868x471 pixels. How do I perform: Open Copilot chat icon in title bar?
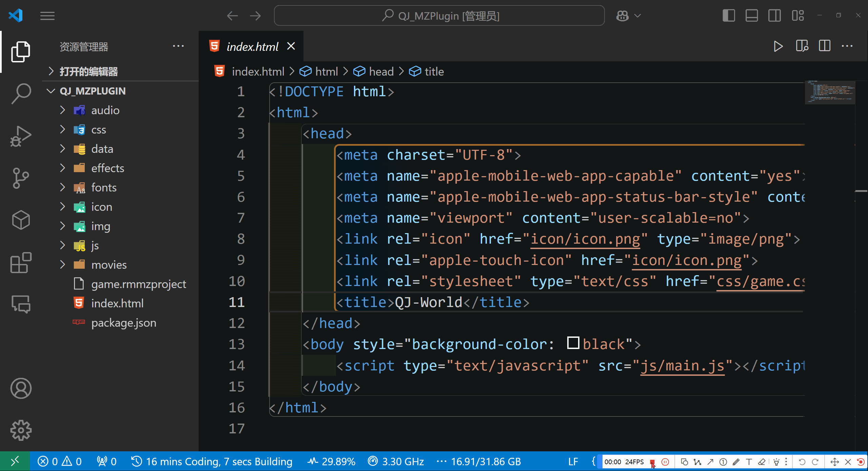[623, 16]
